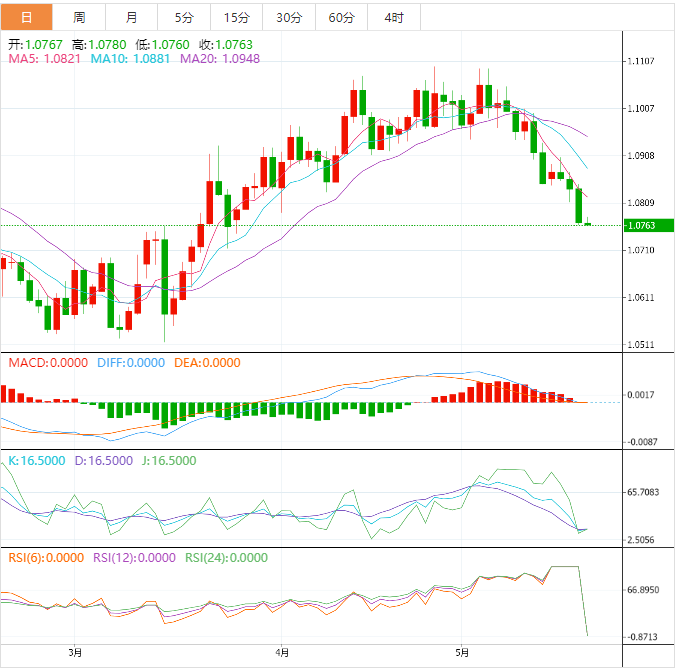The image size is (680, 671).
Task: Click the RSI(24):0.0000 label
Action: click(226, 558)
